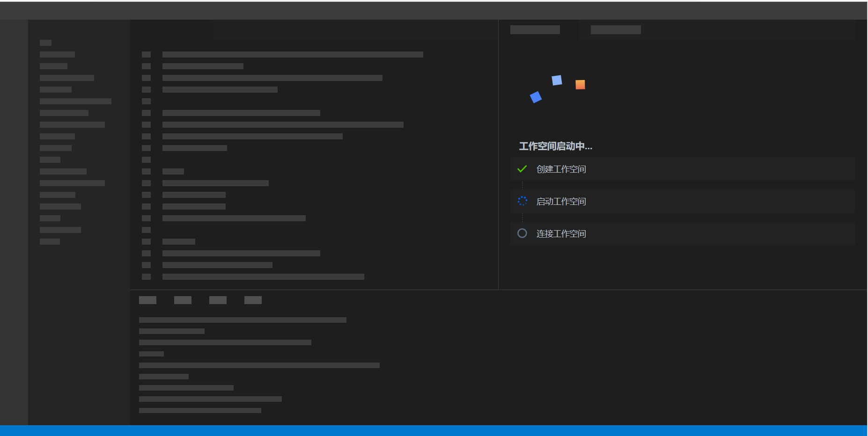
Task: Click the dark blue tilted square in the logo
Action: point(536,97)
